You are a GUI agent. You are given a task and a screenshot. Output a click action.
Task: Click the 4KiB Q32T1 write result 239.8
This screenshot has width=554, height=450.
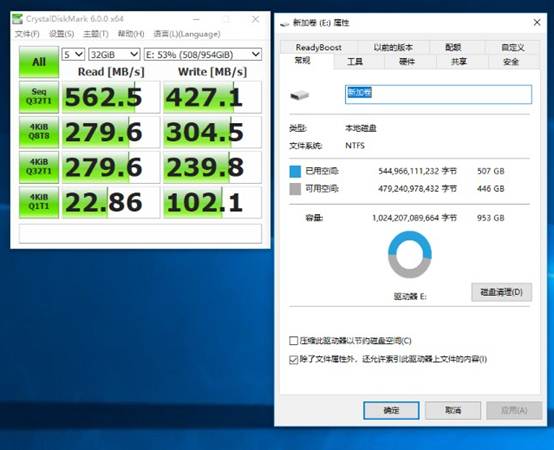pyautogui.click(x=212, y=167)
